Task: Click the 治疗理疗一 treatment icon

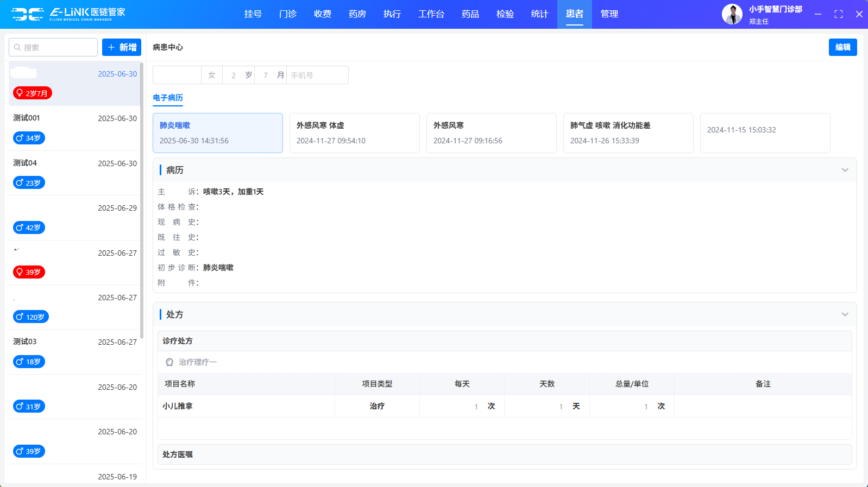Action: [169, 362]
